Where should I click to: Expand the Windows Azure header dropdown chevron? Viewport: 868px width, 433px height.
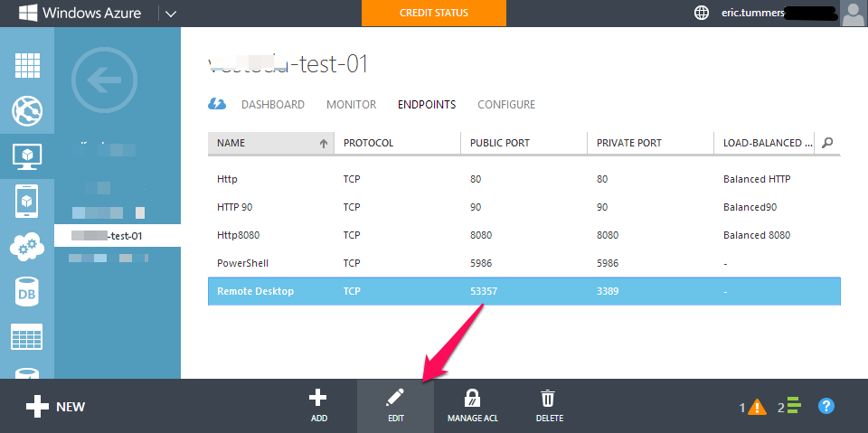click(x=172, y=14)
